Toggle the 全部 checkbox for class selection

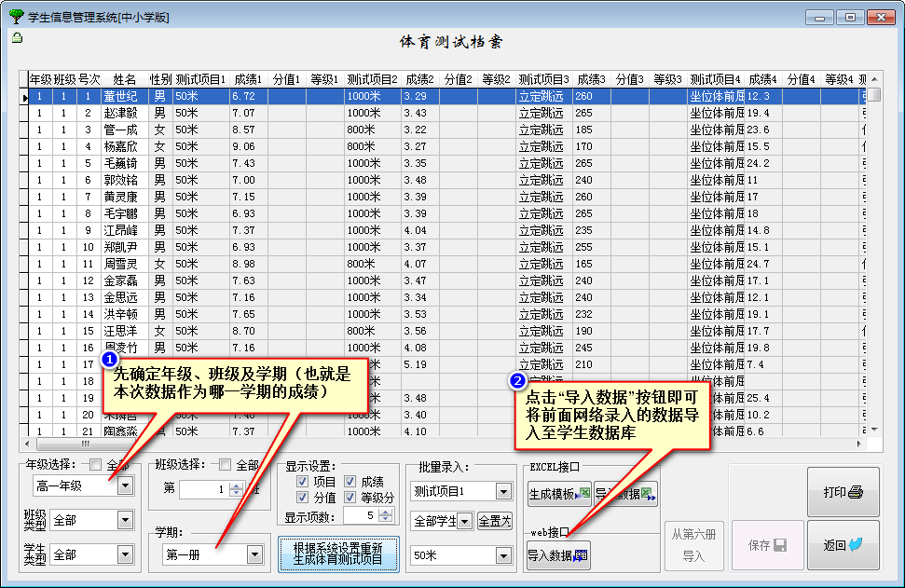tap(225, 465)
